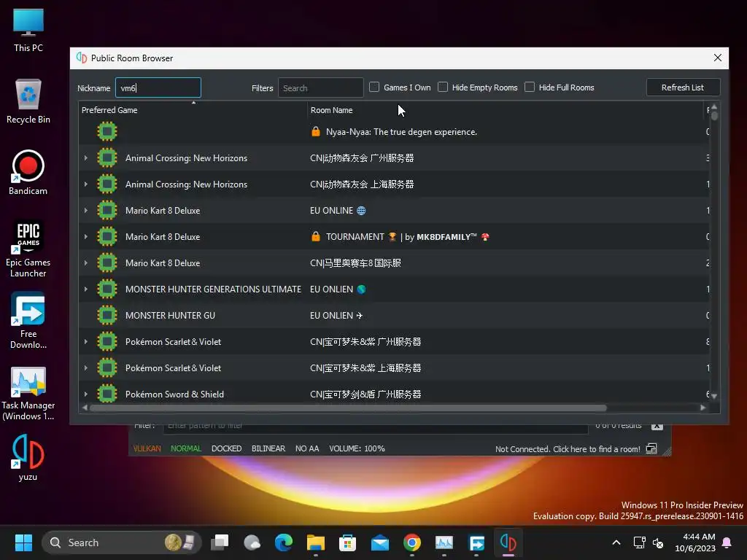Click the Filters Search field
This screenshot has width=747, height=560.
[321, 87]
